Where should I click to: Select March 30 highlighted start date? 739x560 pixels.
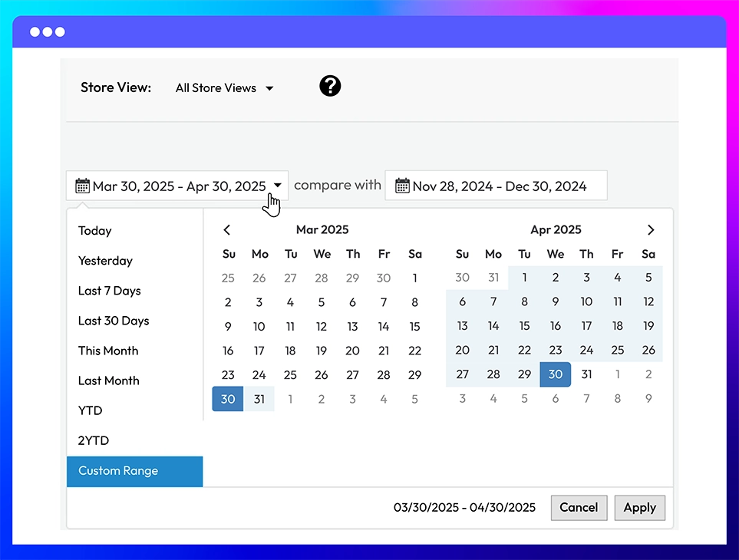[x=228, y=399]
